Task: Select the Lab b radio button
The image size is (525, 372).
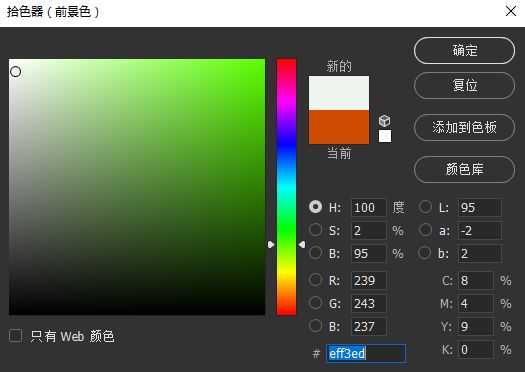Action: tap(425, 253)
